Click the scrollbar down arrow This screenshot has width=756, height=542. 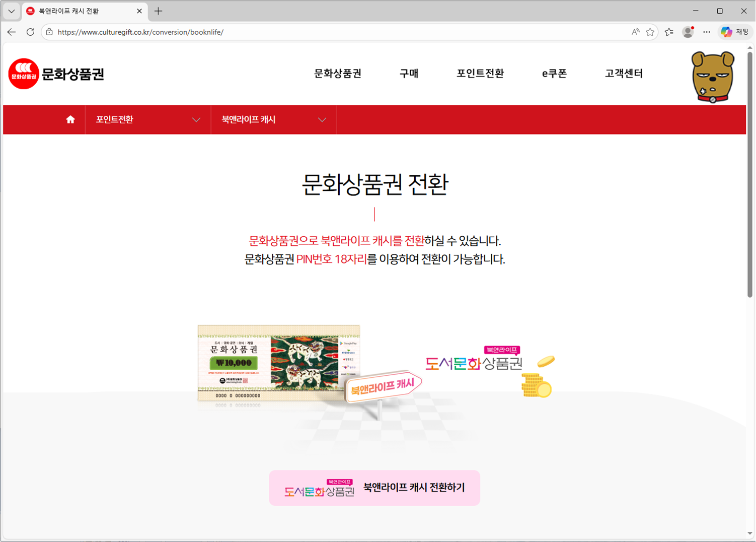[x=749, y=533]
